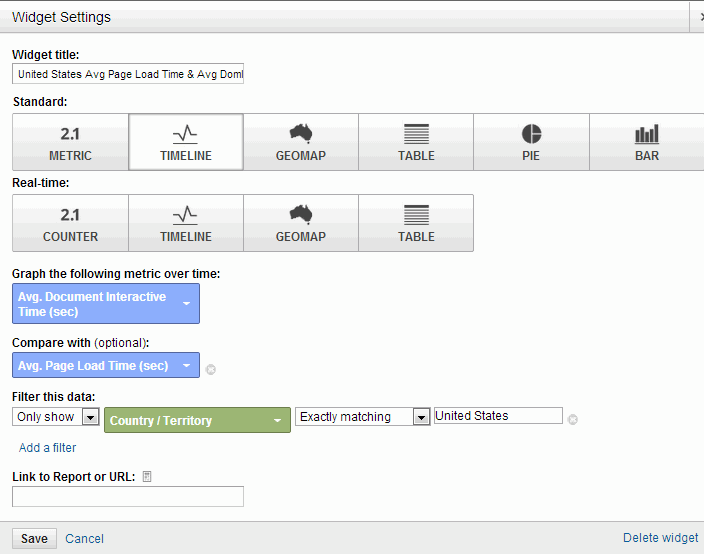
Task: Select the Real-time COUNTER widget type
Action: [x=70, y=223]
